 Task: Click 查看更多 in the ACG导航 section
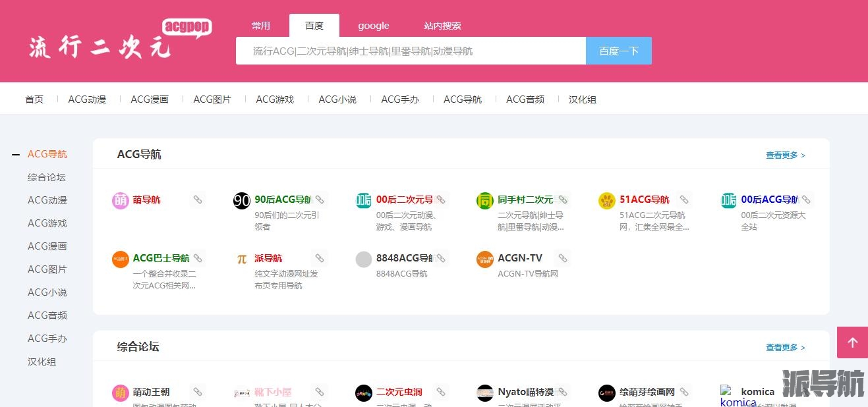click(x=786, y=155)
